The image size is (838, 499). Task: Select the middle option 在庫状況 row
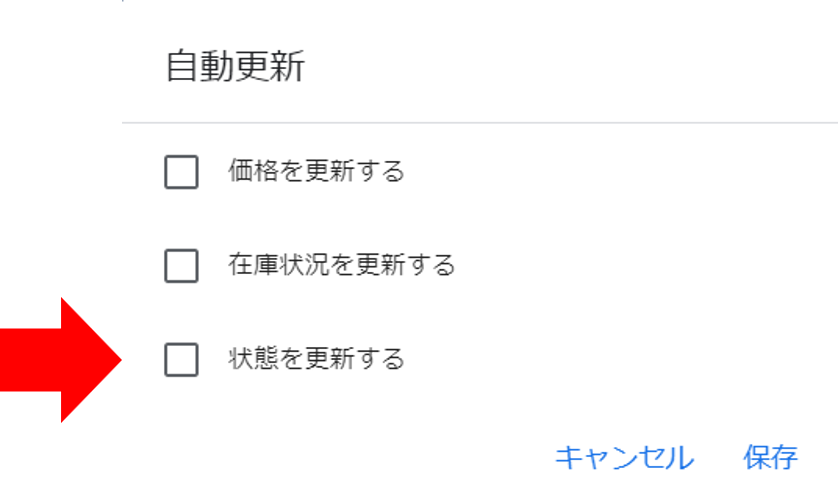pos(181,266)
